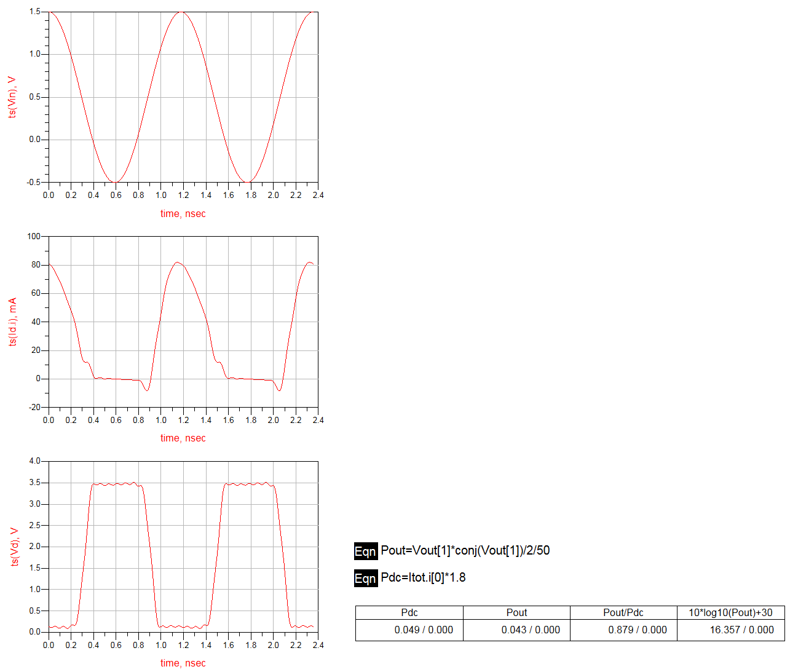Click the Pdc column header in table
This screenshot has height=672, width=790.
(409, 612)
